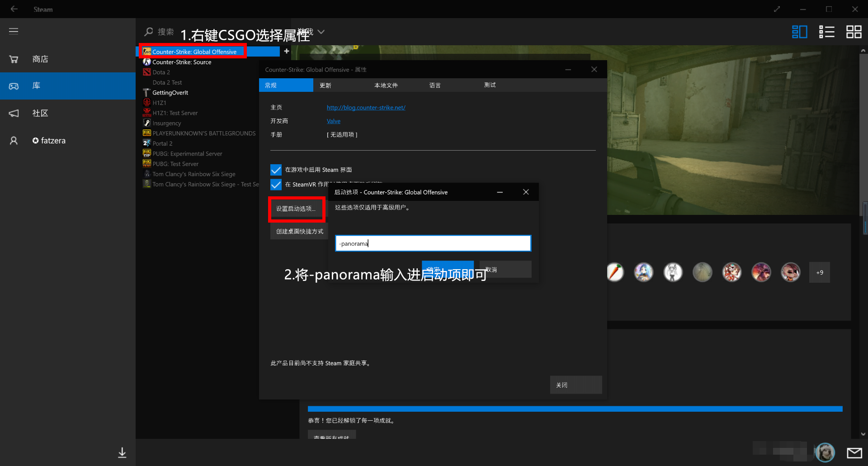Switch to grid view layout icon
Screen dimensions: 868x466
854,32
